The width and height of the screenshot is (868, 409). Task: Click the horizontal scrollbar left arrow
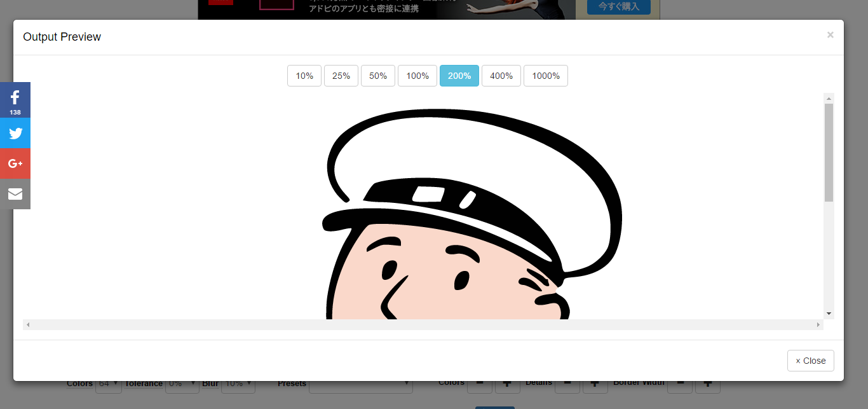[x=28, y=325]
